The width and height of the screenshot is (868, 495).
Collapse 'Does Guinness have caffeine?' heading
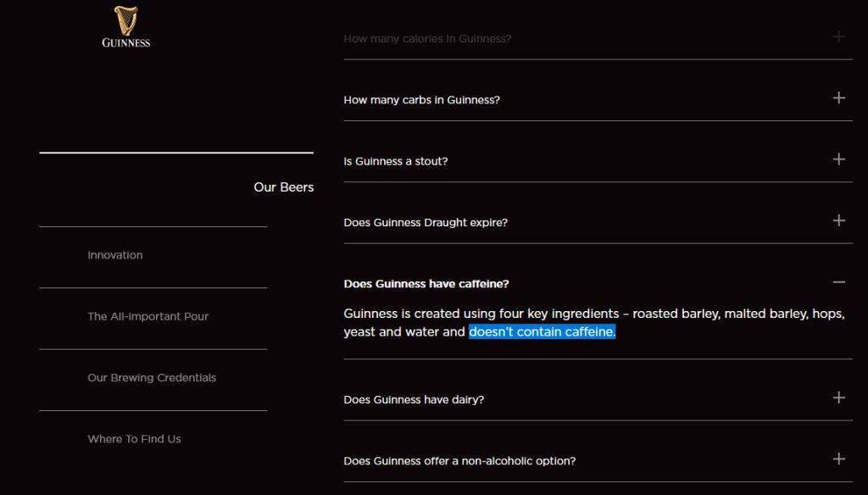pyautogui.click(x=426, y=284)
